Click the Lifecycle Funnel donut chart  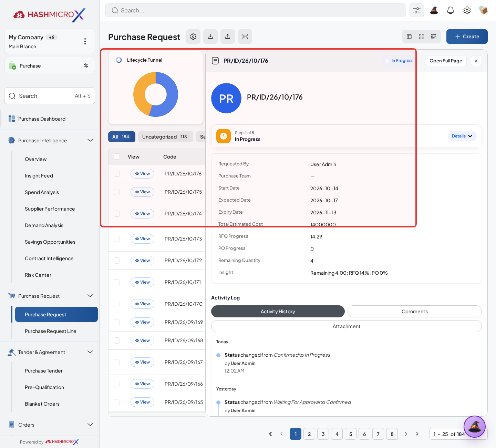tap(156, 94)
